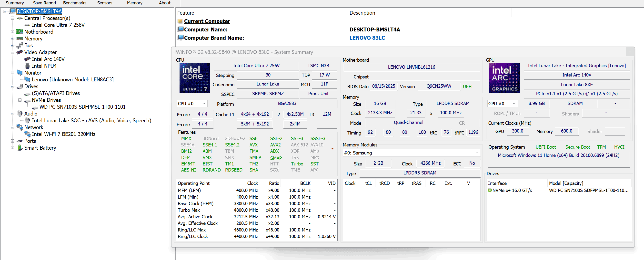The image size is (644, 260).
Task: Expand the Memory tree node
Action: tap(12, 39)
